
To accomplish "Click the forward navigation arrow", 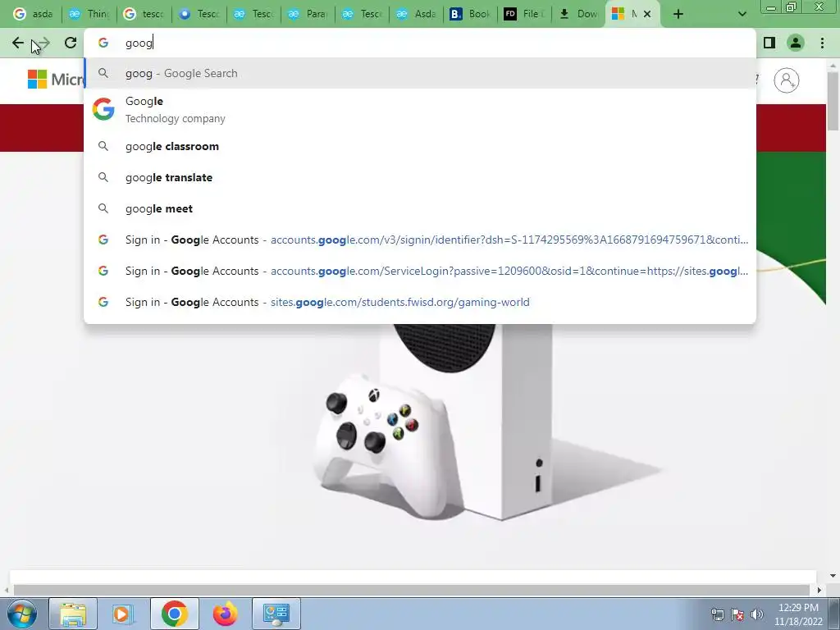I will (43, 43).
